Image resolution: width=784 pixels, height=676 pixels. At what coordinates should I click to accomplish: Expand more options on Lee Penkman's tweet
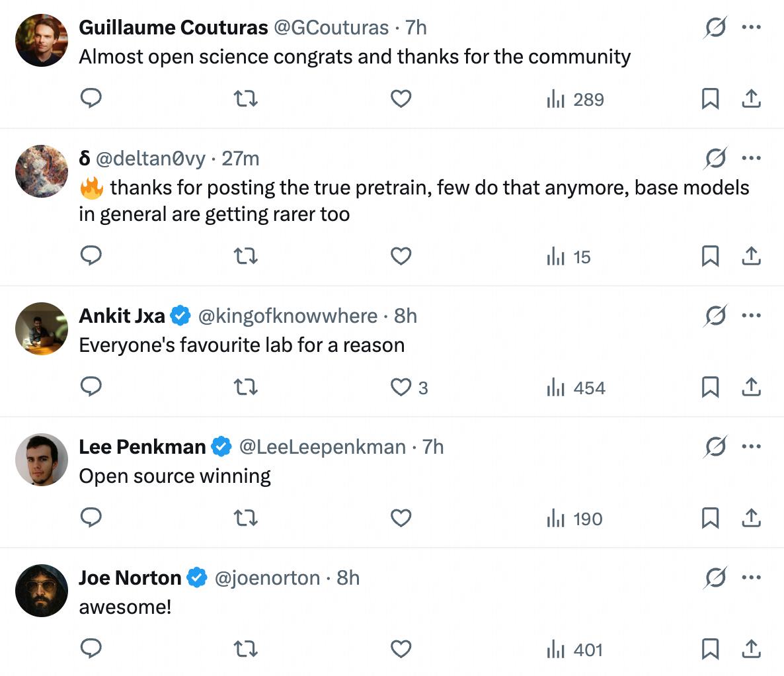coord(752,446)
